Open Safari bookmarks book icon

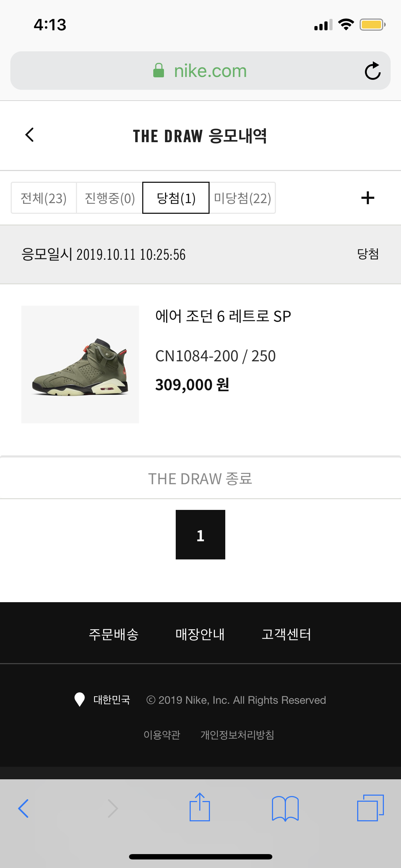(285, 808)
